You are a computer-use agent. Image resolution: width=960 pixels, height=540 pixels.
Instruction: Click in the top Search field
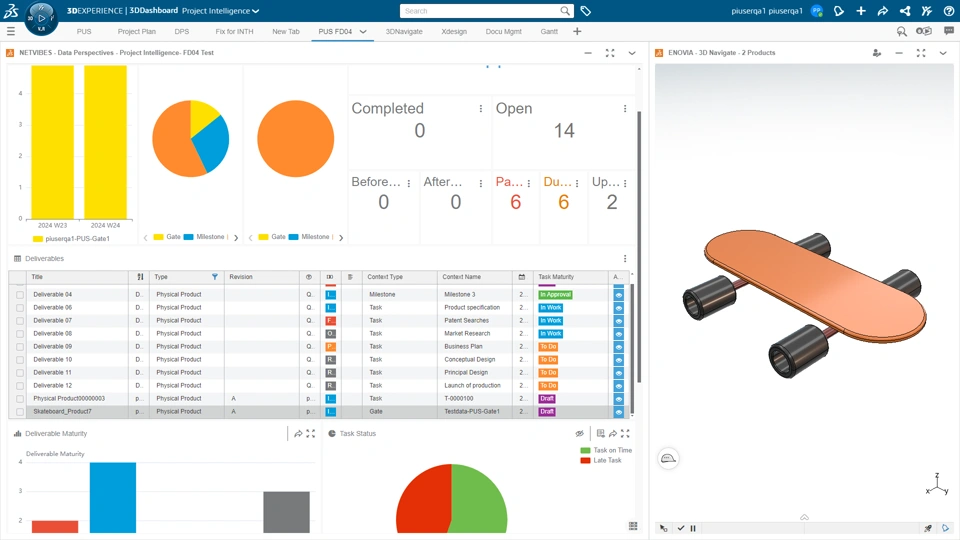[481, 11]
